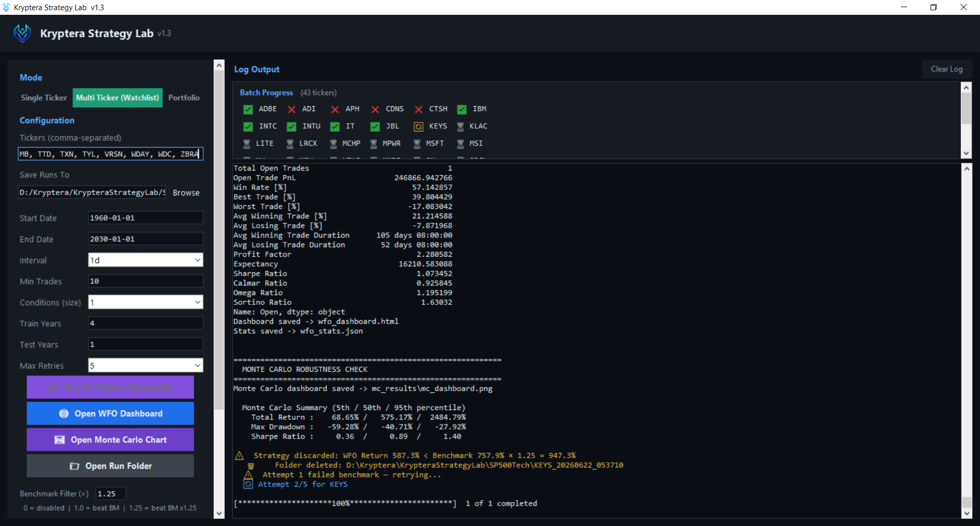Click the red X icon beside ADI
This screenshot has height=526, width=980.
click(291, 109)
